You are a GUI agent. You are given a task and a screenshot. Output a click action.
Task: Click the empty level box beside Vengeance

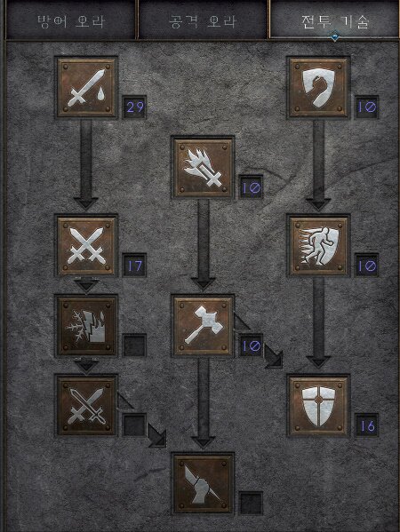[x=134, y=345]
